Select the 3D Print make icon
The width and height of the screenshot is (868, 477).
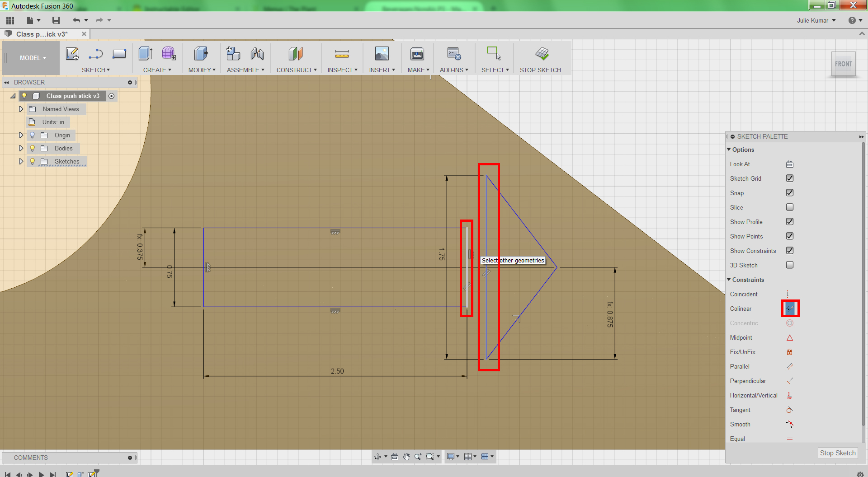pos(417,54)
